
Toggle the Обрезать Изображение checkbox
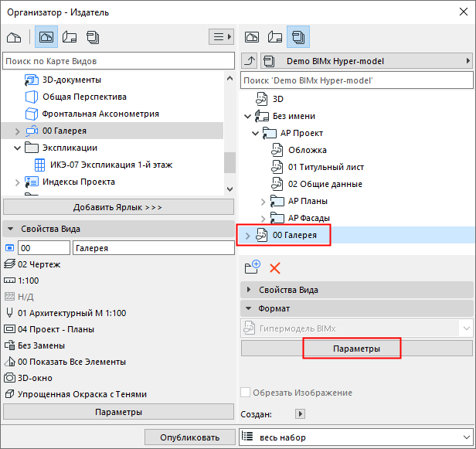245,393
